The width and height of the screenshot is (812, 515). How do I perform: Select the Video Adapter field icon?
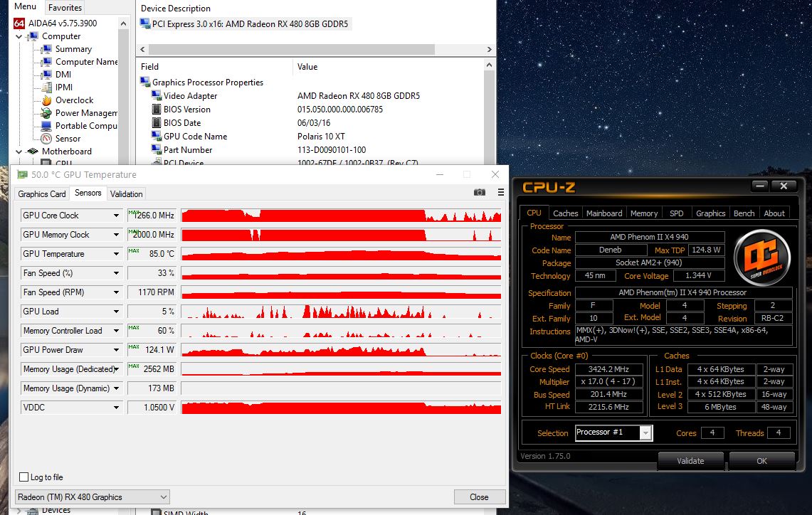point(157,96)
